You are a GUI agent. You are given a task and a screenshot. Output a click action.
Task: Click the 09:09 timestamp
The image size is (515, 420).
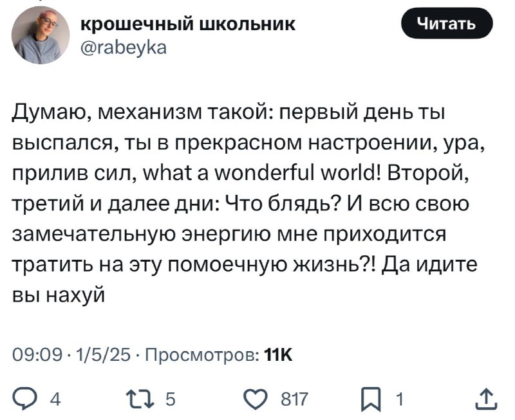[37, 355]
